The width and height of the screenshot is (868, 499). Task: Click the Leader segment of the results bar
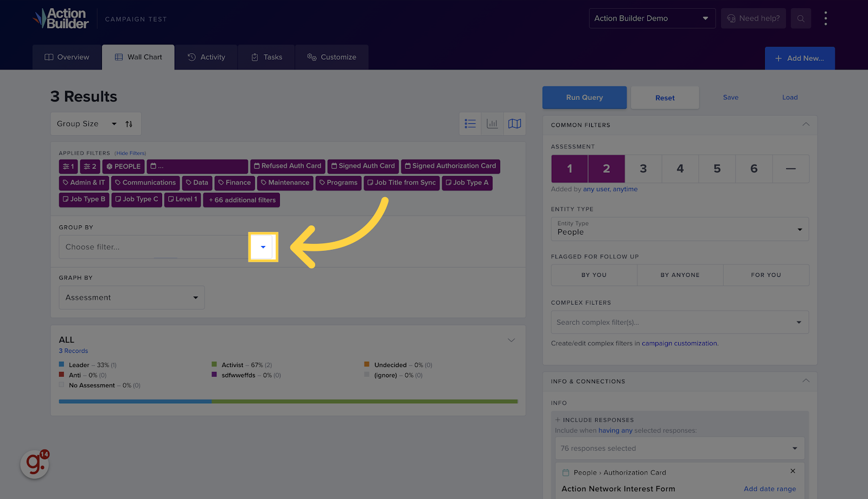(135, 401)
